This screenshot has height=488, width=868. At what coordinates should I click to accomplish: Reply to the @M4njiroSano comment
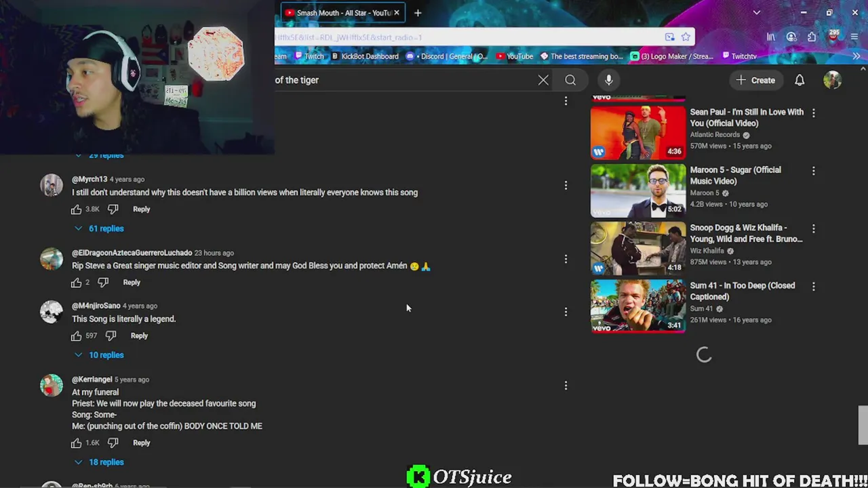point(139,335)
